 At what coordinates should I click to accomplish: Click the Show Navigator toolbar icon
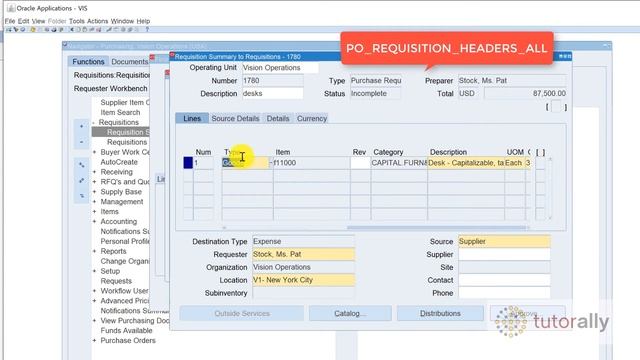22,29
